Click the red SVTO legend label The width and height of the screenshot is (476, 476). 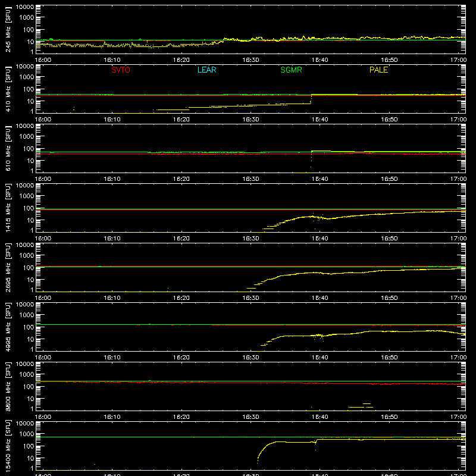[121, 70]
